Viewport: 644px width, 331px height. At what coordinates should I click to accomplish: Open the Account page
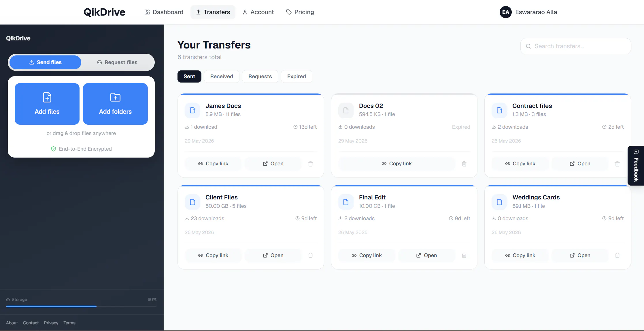pyautogui.click(x=258, y=12)
